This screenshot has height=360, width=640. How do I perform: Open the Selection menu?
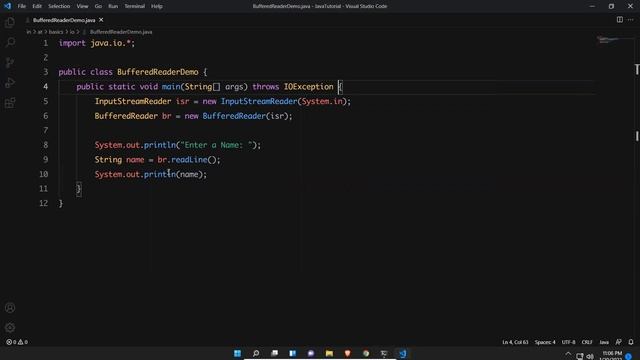(59, 6)
